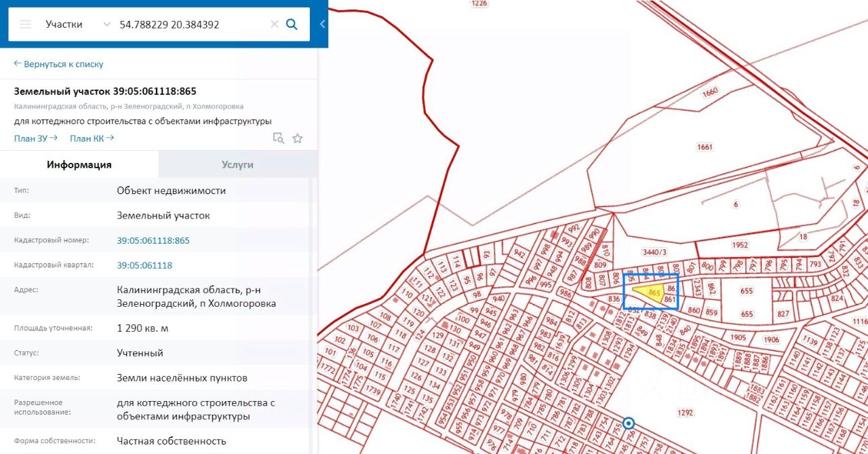Open the hamburger main menu

click(26, 24)
